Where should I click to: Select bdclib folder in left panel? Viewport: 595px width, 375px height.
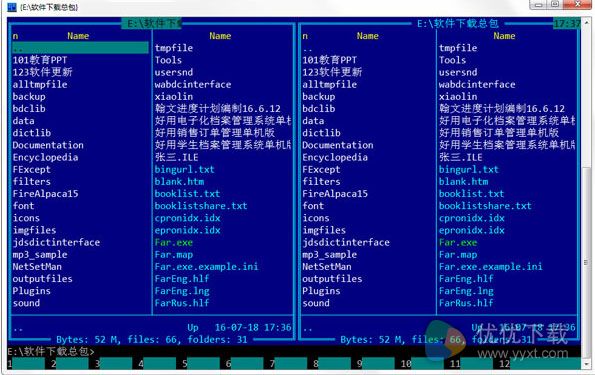click(29, 109)
